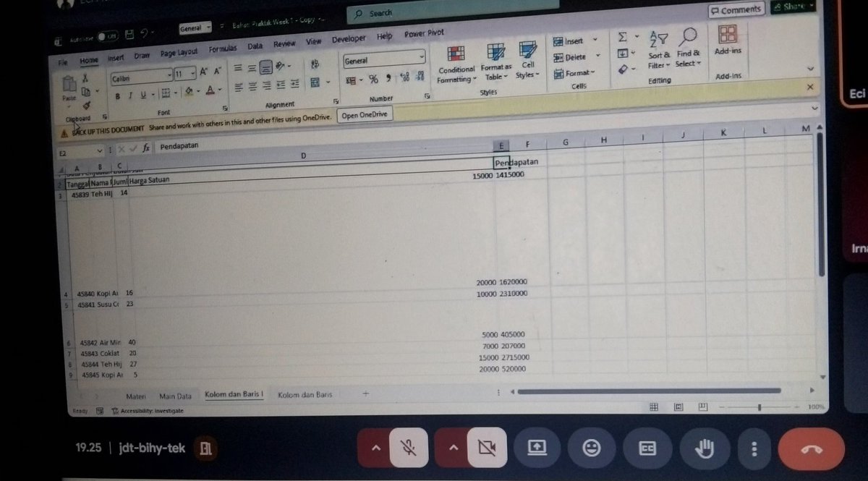This screenshot has width=868, height=481.
Task: Click the Open OneDrive button
Action: point(365,114)
